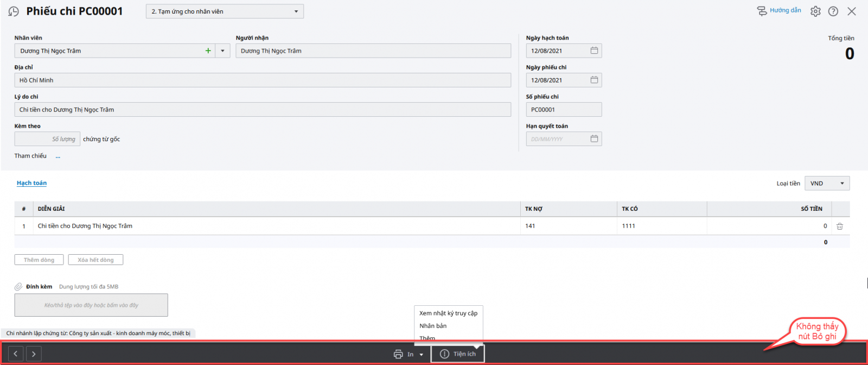Switch to the Hạch toán tab
Image resolution: width=868 pixels, height=365 pixels.
click(31, 183)
